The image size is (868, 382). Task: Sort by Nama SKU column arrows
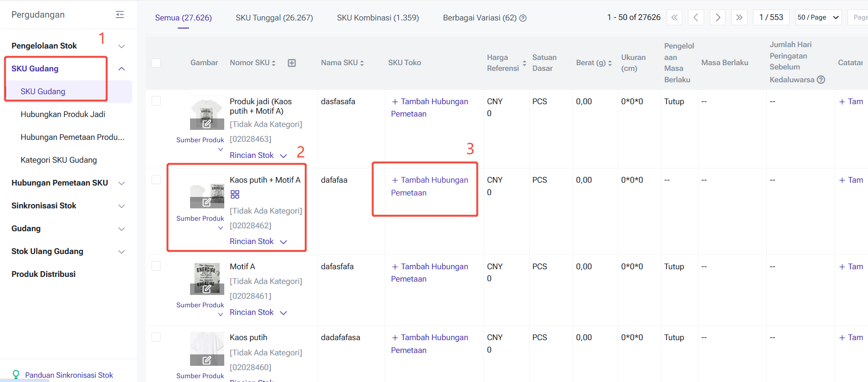362,63
